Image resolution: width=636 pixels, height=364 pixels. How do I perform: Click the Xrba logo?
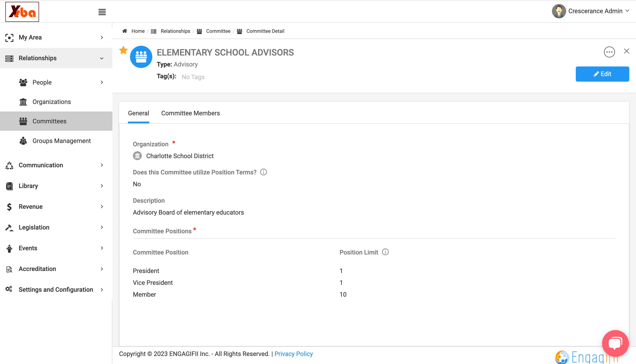point(22,12)
